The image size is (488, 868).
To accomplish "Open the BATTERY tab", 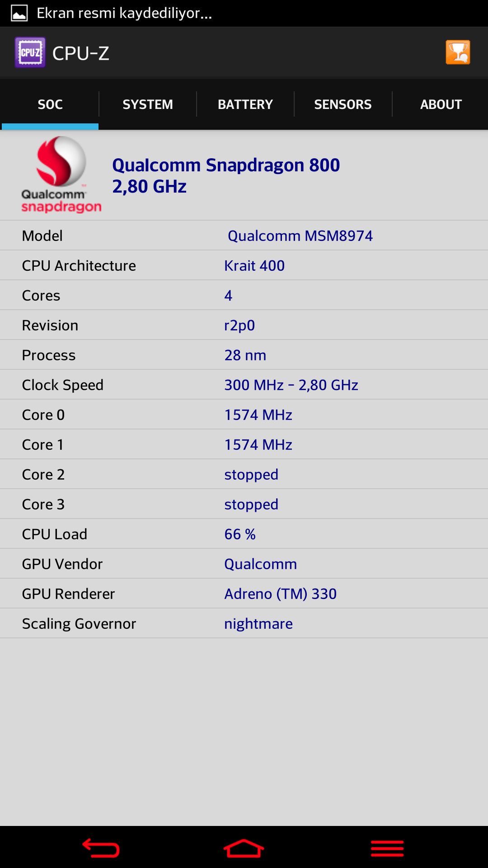I will tap(245, 104).
